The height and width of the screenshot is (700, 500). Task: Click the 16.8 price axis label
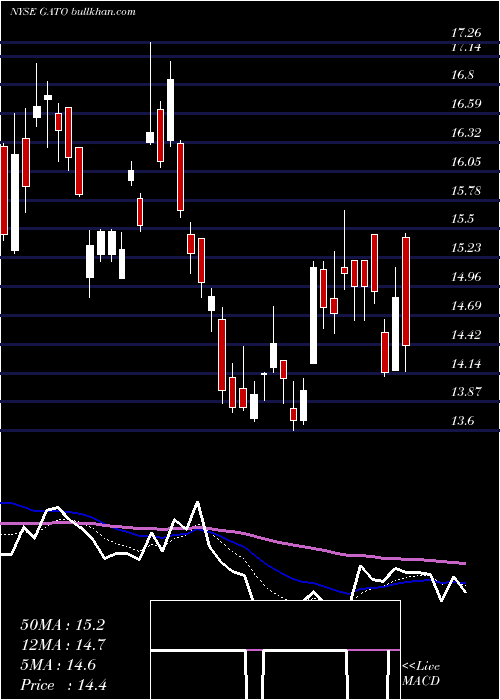[462, 75]
